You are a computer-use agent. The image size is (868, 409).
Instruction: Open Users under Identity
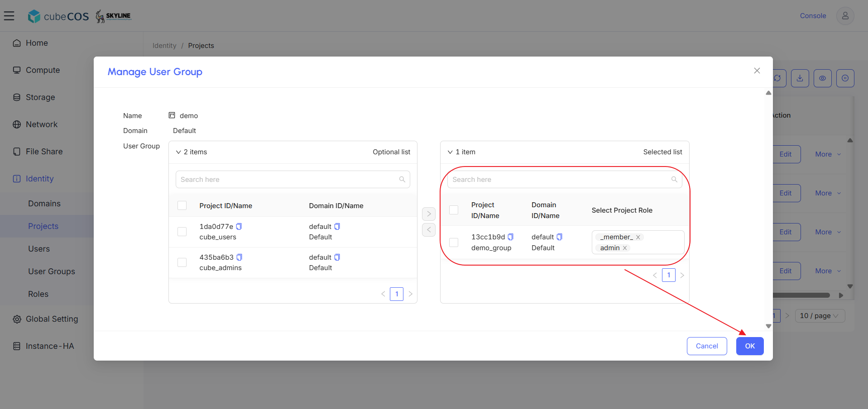pos(39,249)
